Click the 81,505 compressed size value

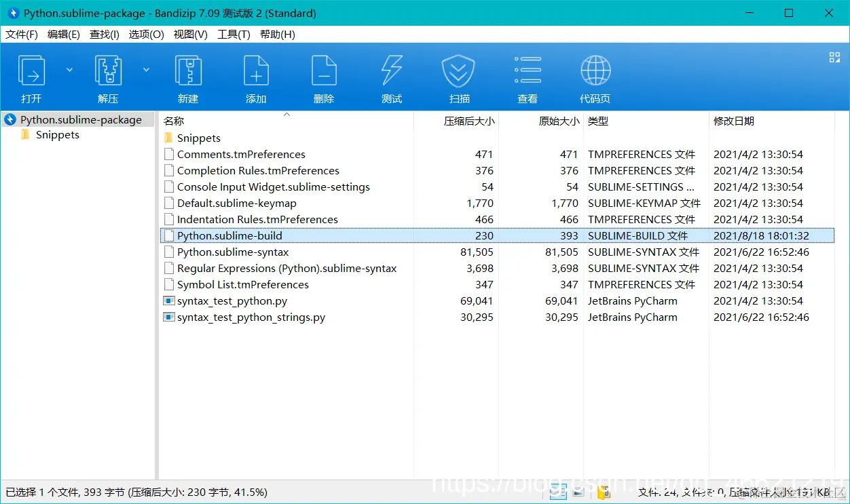click(477, 252)
